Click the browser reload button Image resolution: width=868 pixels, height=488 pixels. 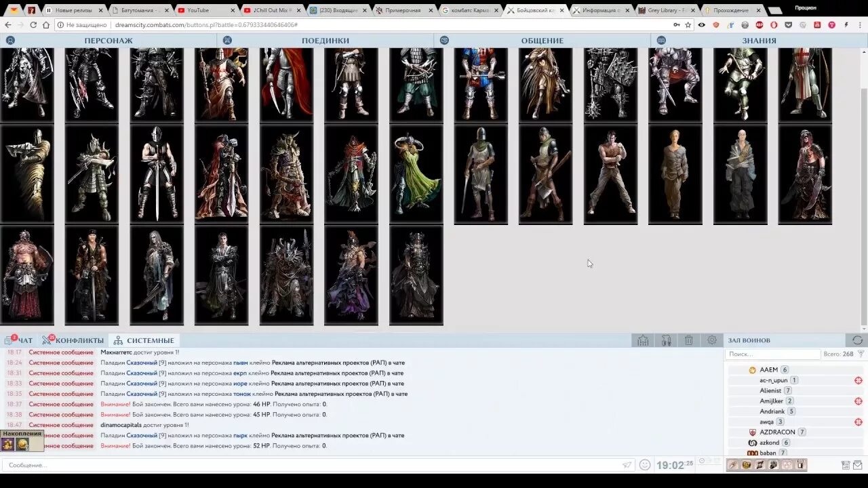[33, 24]
